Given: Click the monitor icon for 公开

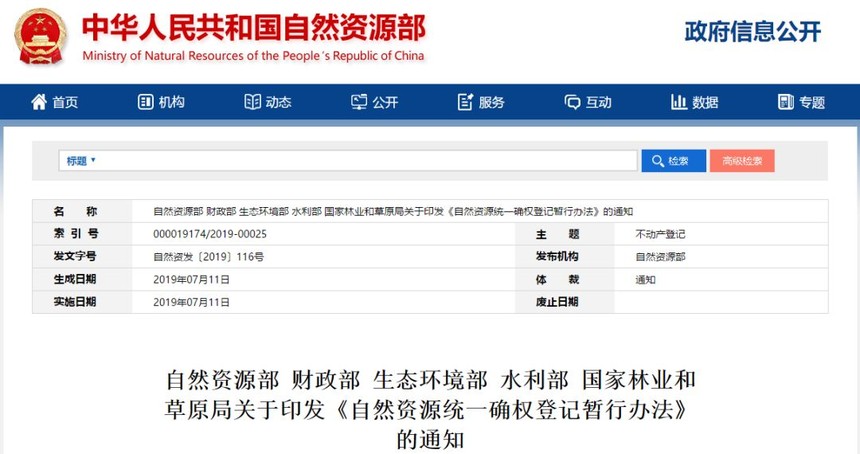Looking at the screenshot, I should 359,102.
